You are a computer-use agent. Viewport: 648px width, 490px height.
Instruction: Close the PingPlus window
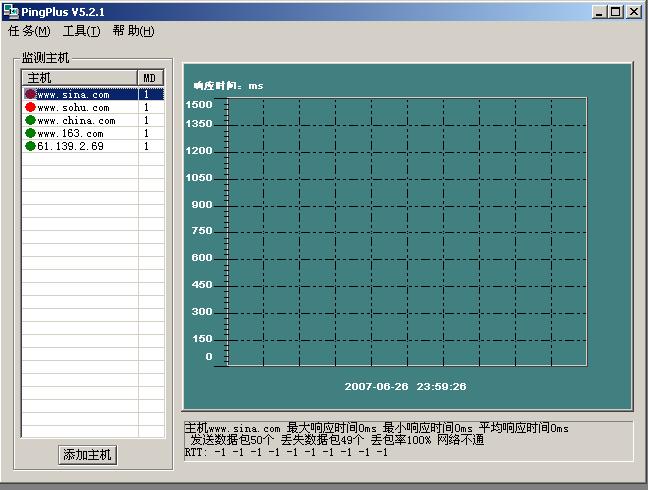634,12
